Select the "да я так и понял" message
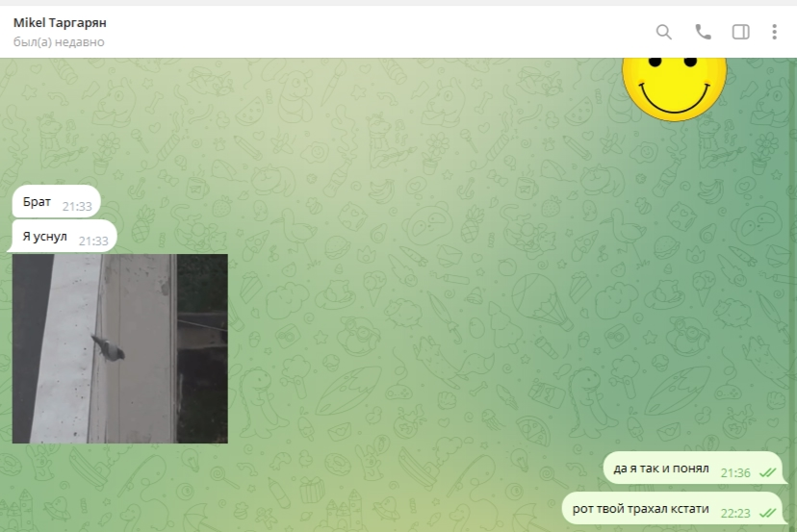Screen dimensions: 797x532 (x=661, y=469)
